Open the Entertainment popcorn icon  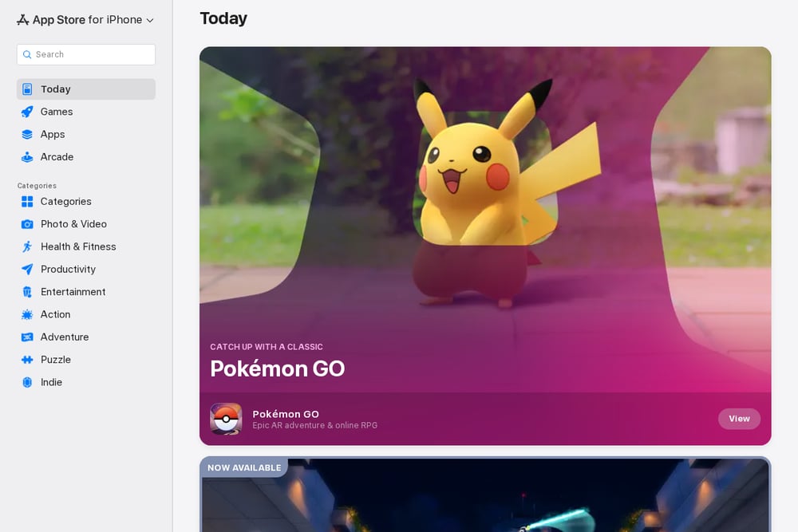coord(27,292)
